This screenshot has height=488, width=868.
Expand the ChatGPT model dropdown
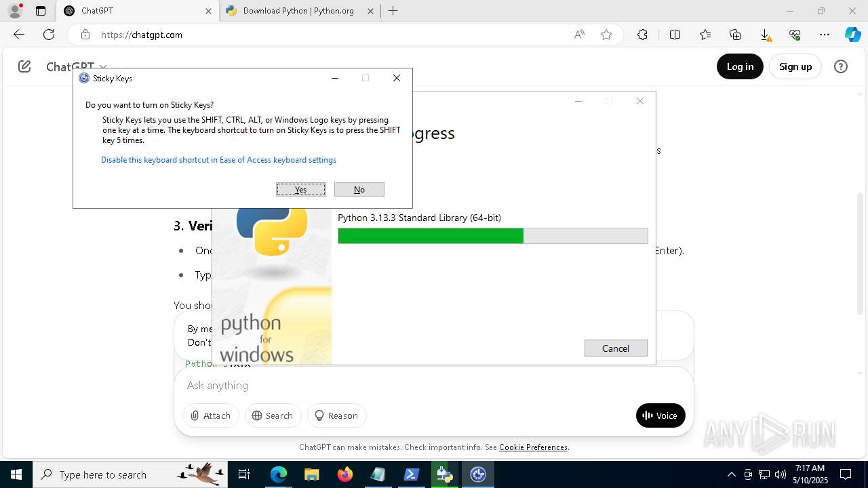(77, 66)
